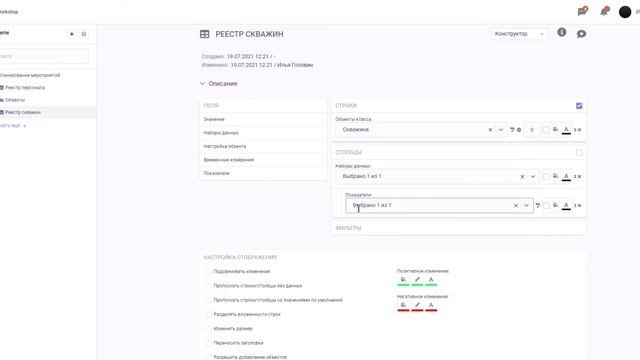Click the add plus button in sidebar header
The image size is (640, 360).
pos(71,34)
